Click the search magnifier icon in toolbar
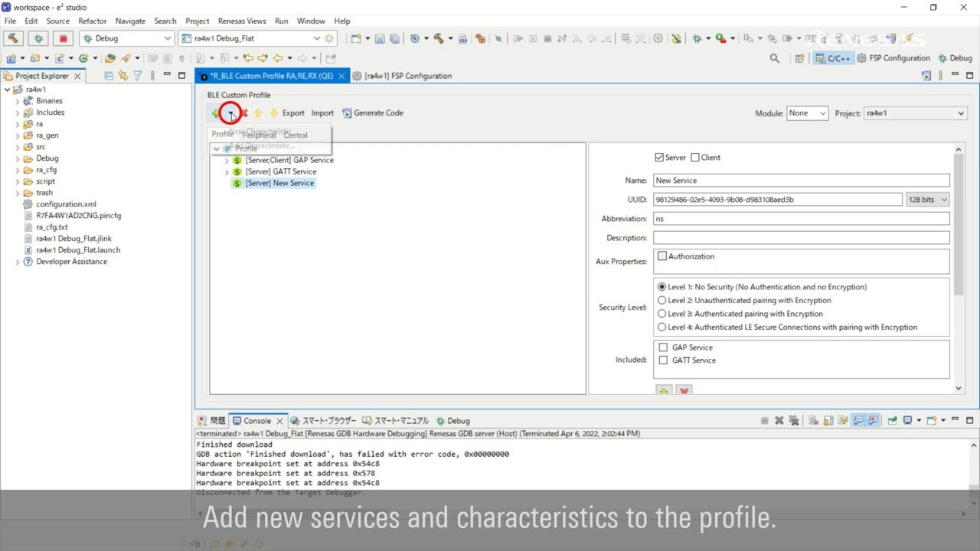The height and width of the screenshot is (551, 980). click(x=774, y=58)
